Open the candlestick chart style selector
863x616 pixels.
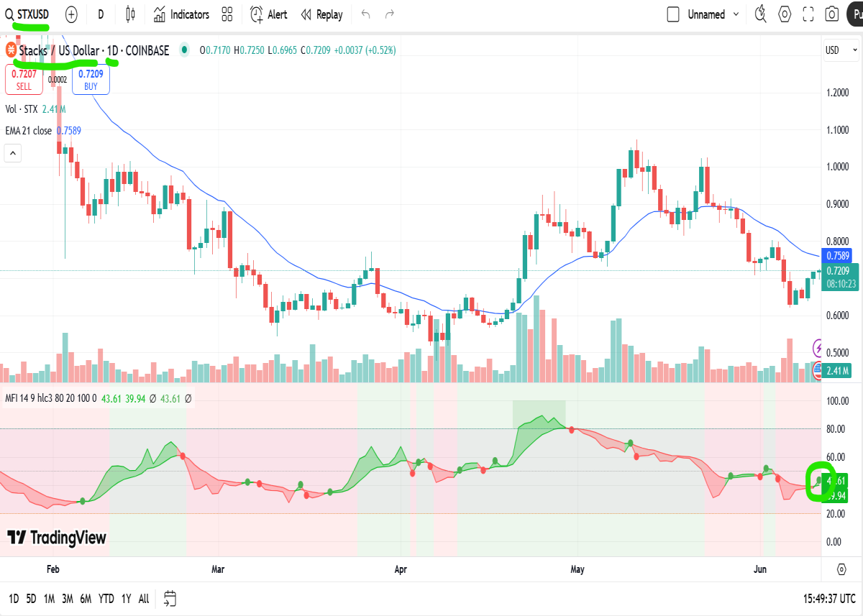tap(130, 14)
